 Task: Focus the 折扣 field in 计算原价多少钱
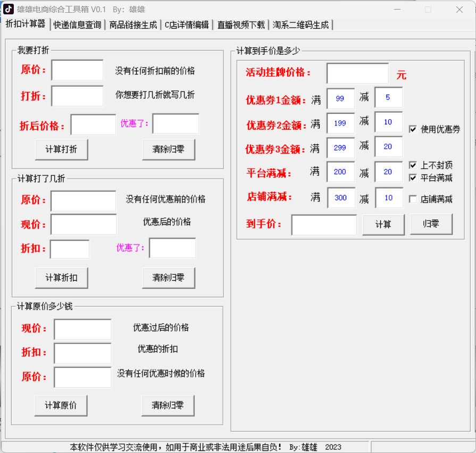pyautogui.click(x=82, y=353)
